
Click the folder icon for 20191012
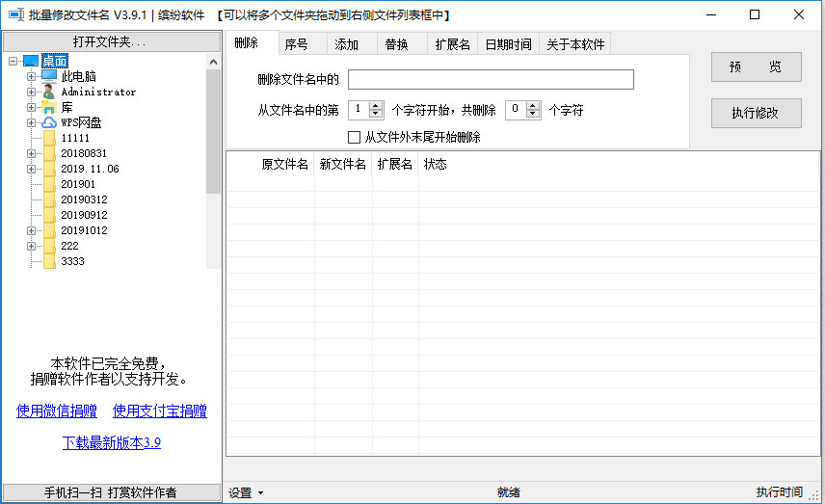tap(49, 230)
